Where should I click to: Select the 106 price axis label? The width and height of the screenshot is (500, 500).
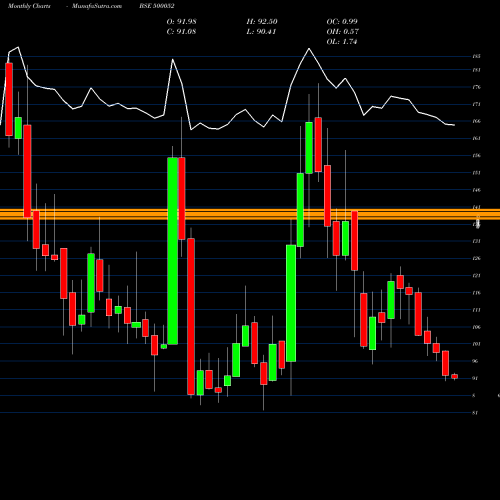click(476, 327)
